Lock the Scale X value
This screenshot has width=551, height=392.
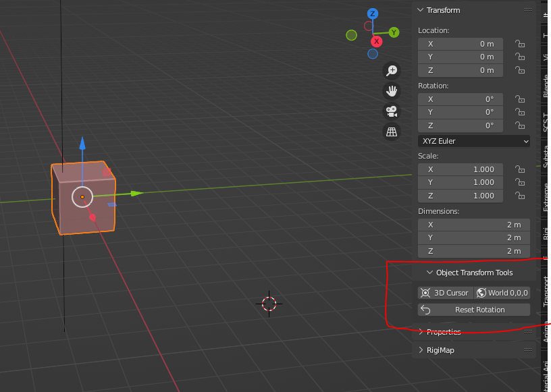[x=520, y=169]
